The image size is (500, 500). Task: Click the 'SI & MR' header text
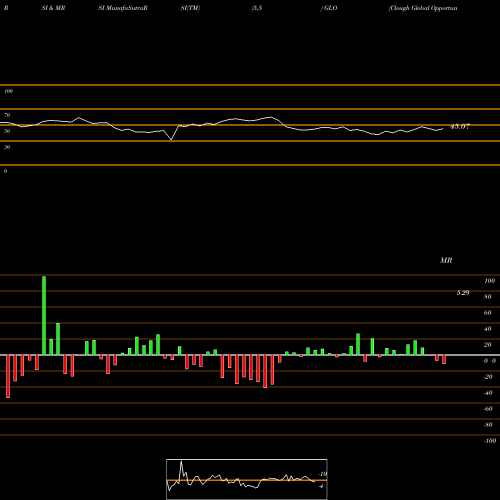pyautogui.click(x=53, y=8)
